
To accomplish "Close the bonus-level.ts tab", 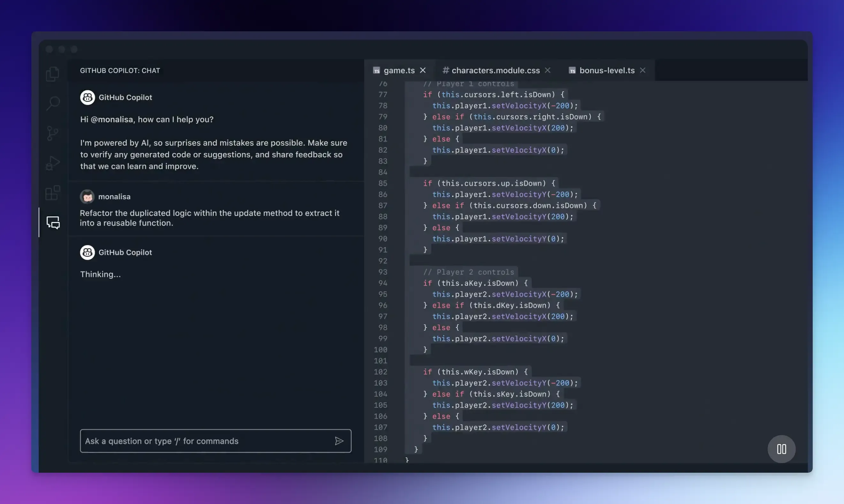I will coord(643,70).
